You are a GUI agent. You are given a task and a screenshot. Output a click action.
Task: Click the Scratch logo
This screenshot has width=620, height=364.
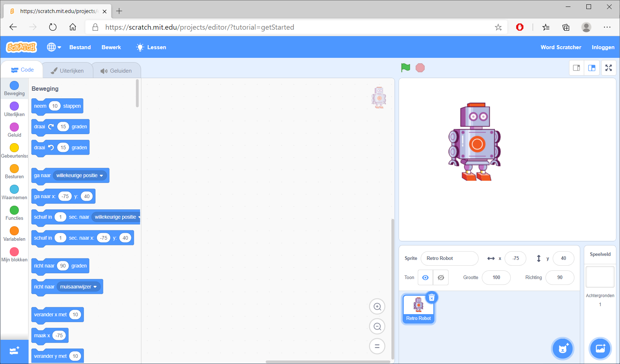22,47
